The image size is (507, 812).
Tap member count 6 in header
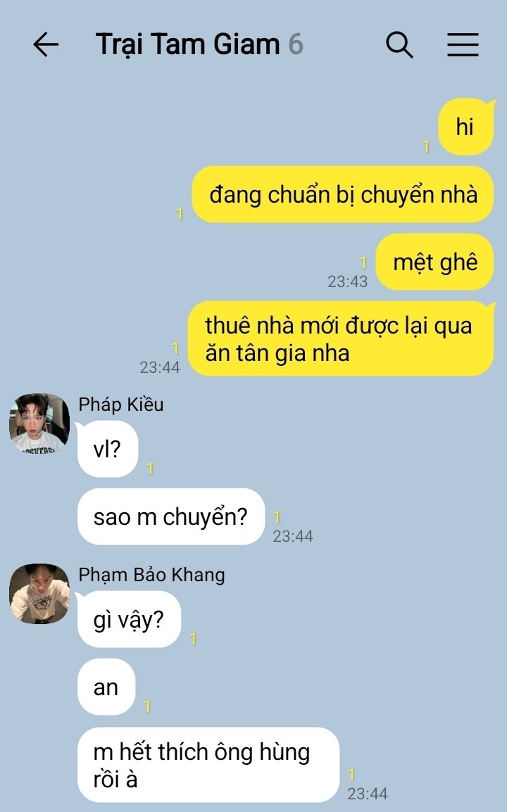pyautogui.click(x=296, y=44)
